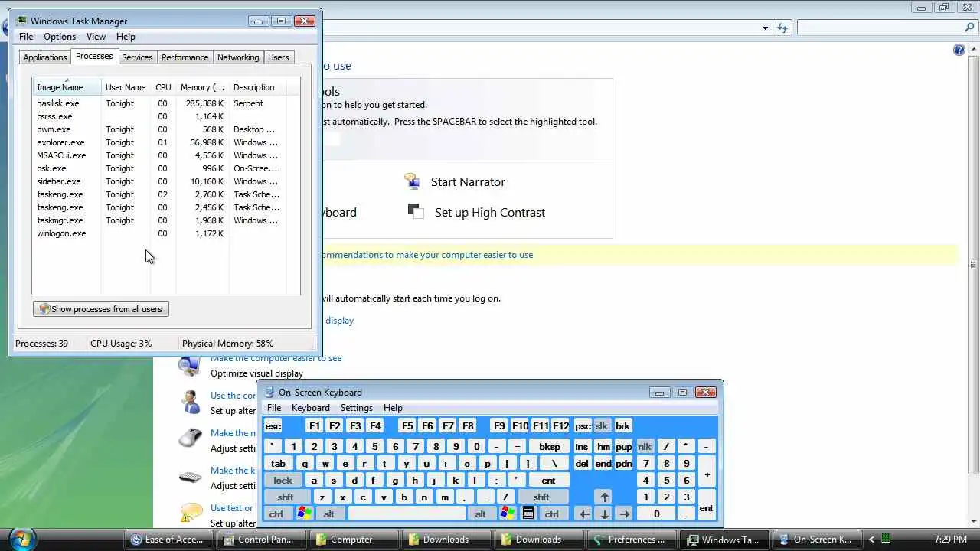Switch to the Networking tab
980x551 pixels.
point(238,57)
